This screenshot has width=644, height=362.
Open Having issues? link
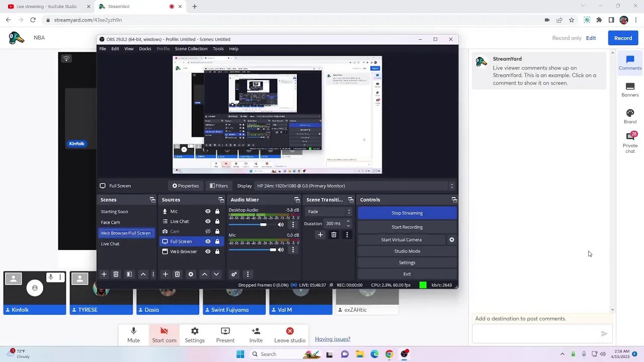pos(333,339)
